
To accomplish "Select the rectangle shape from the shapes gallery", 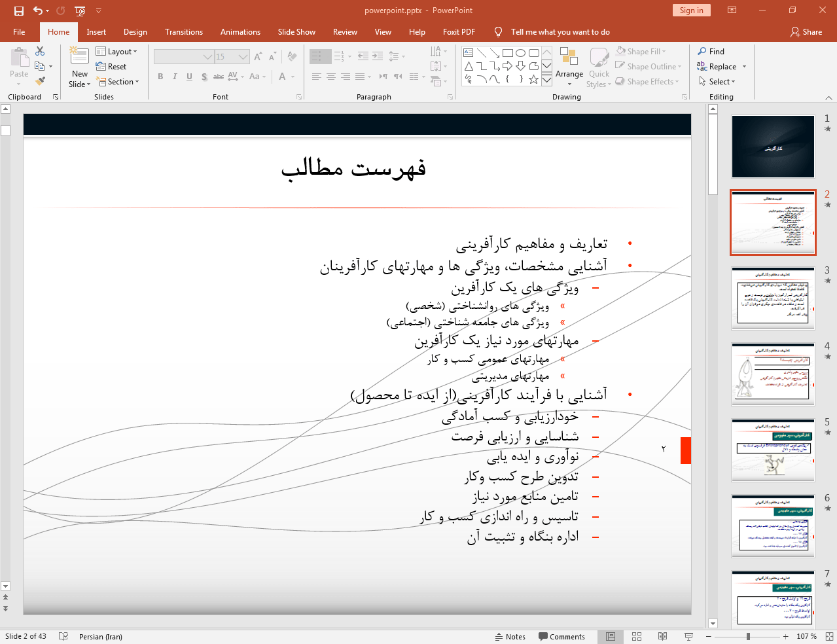I will click(507, 53).
